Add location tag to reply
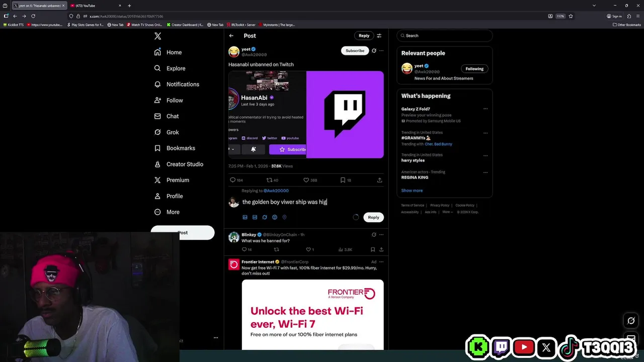 click(284, 217)
